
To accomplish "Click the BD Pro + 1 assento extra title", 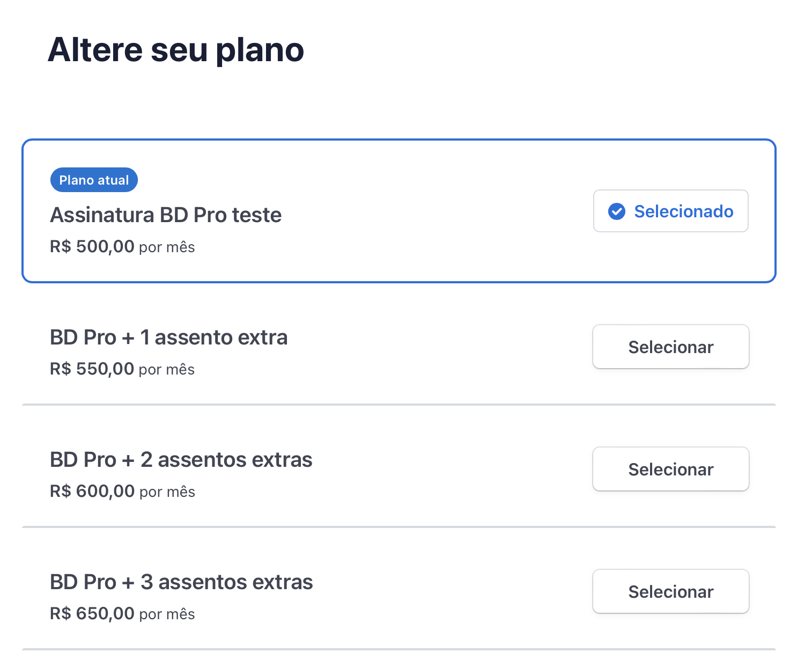I will tap(168, 338).
